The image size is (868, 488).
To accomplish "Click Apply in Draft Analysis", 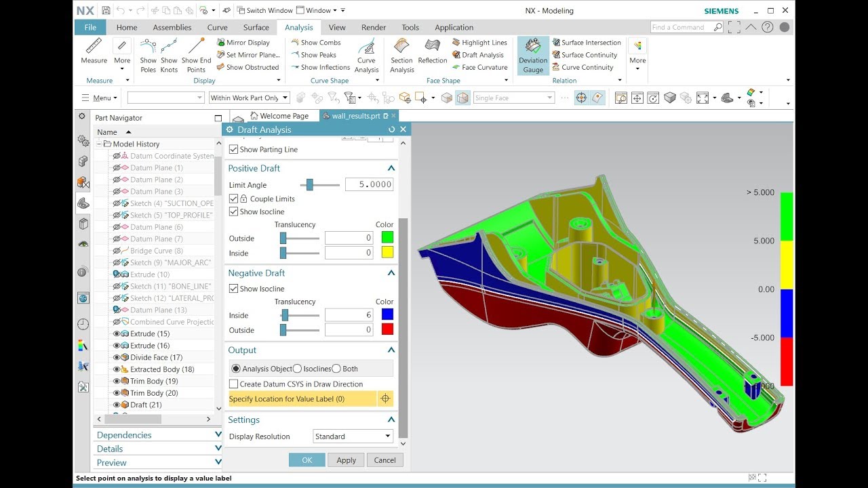I will 347,460.
